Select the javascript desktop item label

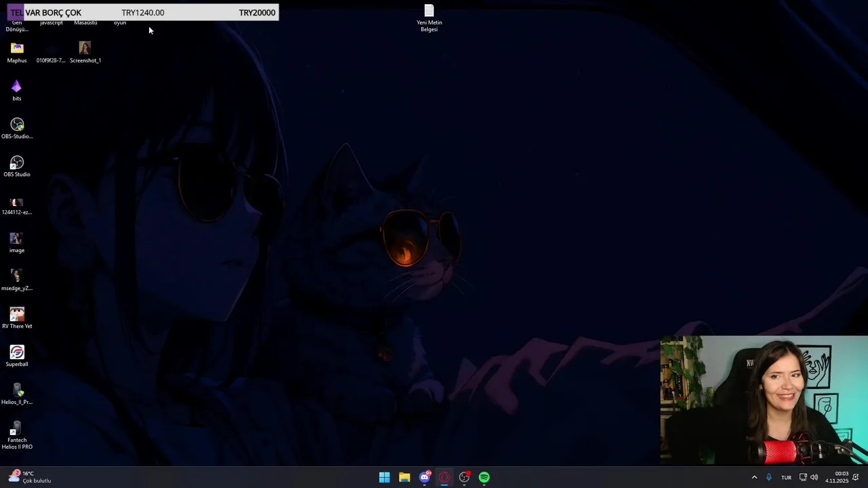51,22
